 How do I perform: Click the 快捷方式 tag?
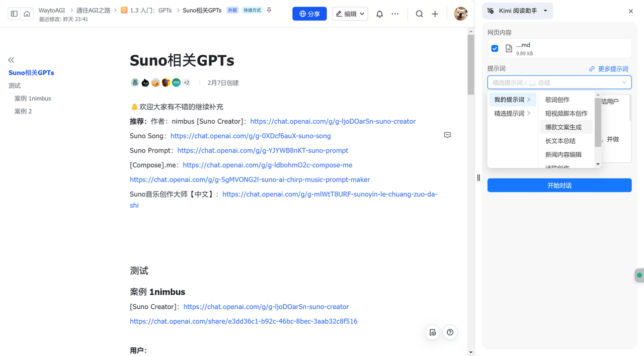[x=252, y=10]
